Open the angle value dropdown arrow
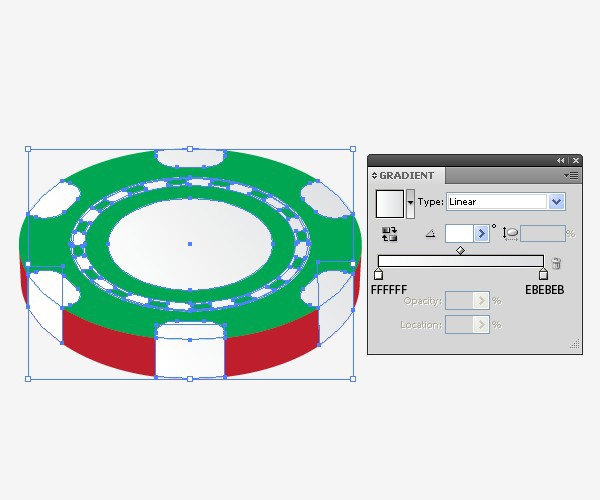Screen dimensions: 600x500 click(481, 233)
